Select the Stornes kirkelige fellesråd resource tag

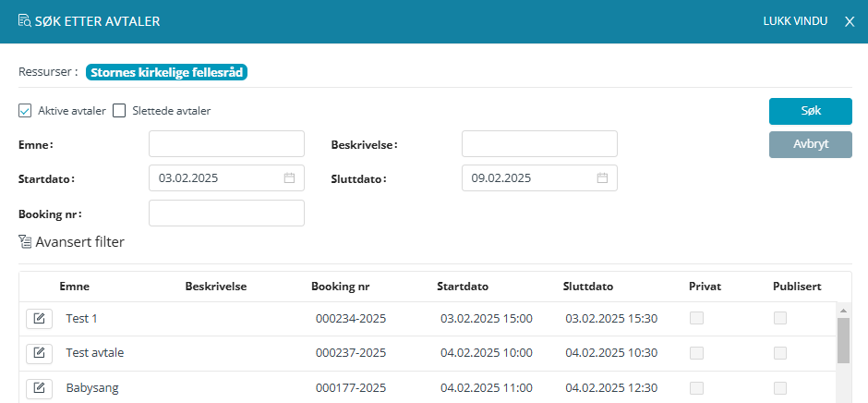(x=168, y=72)
